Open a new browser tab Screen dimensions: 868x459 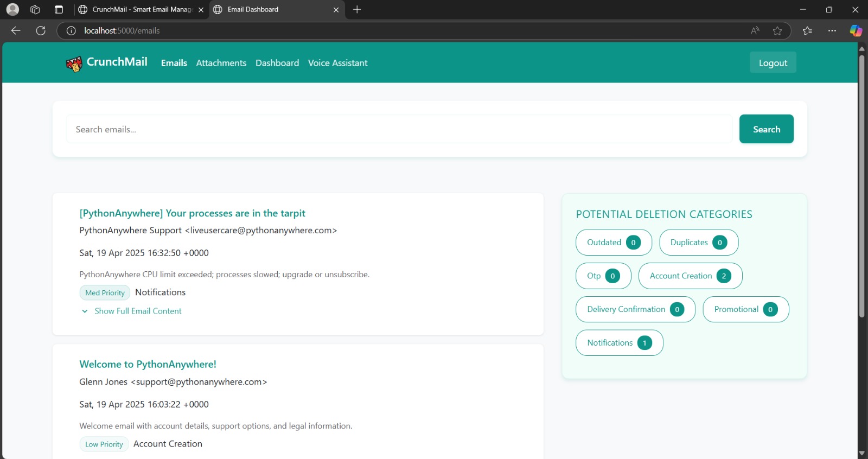click(357, 9)
